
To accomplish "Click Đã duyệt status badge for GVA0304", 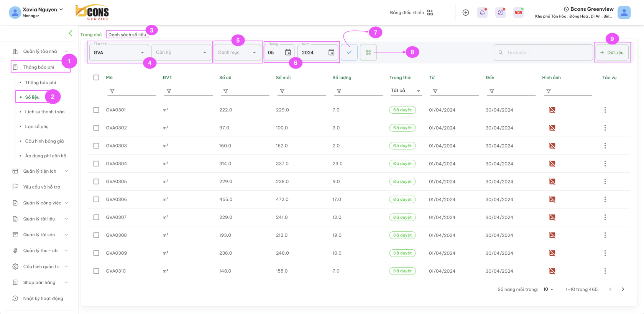I will pos(402,164).
